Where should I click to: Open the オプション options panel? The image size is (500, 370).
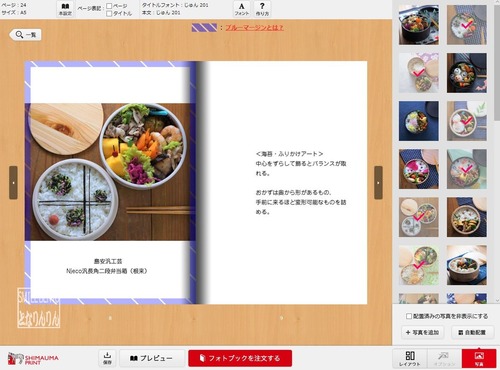pyautogui.click(x=444, y=359)
